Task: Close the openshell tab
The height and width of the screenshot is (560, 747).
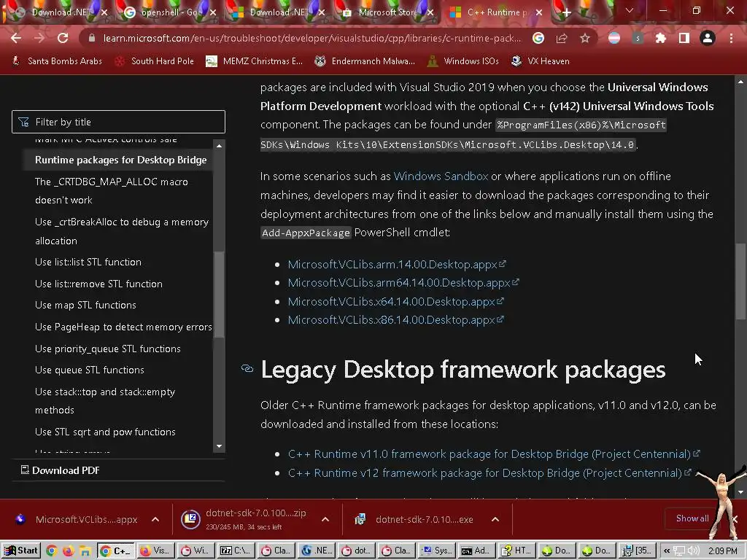Action: click(x=213, y=12)
